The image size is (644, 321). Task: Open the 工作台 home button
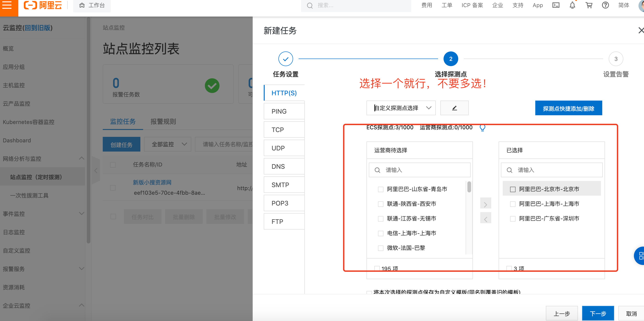92,5
